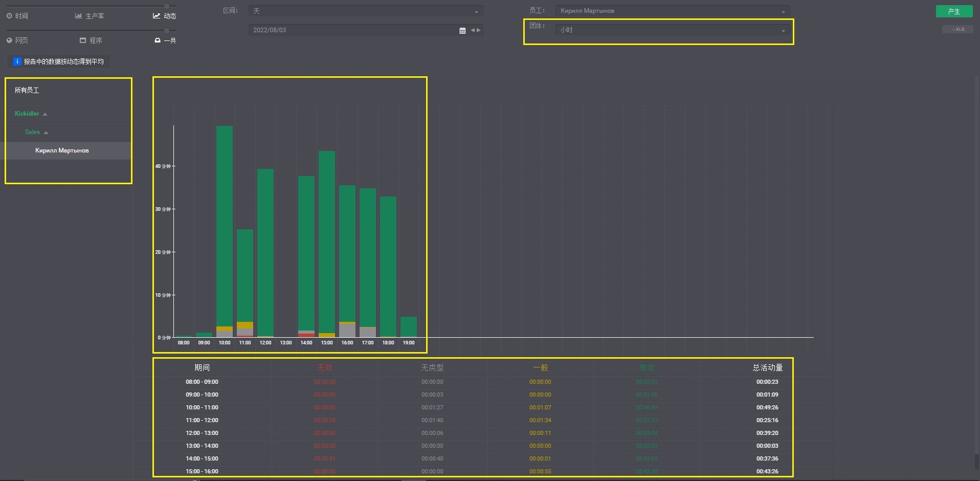Click the report type slider handle above 动态

167,6
